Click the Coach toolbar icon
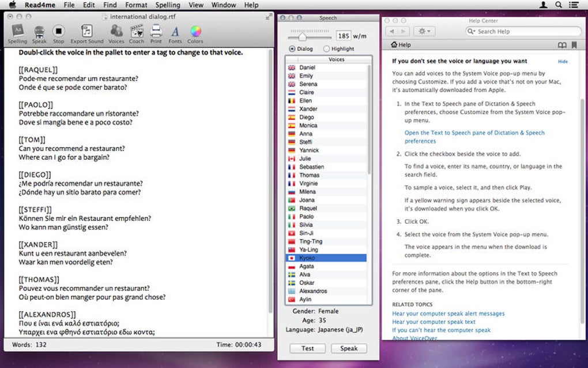588x368 pixels. click(137, 32)
